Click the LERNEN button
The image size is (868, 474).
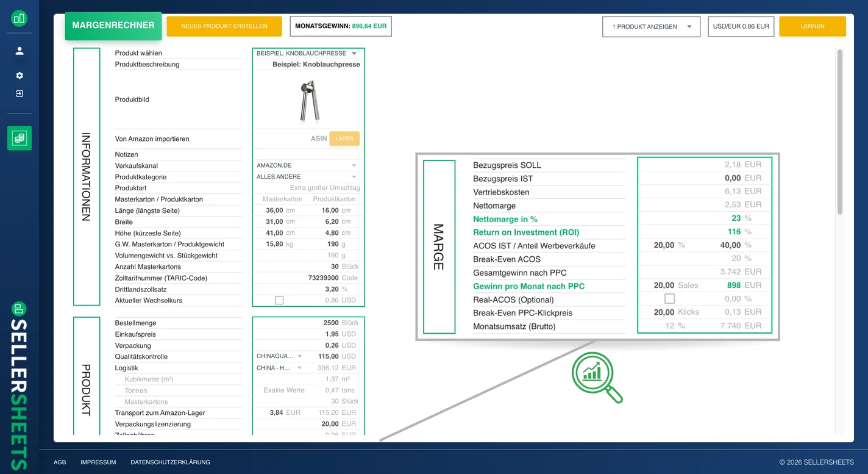pyautogui.click(x=813, y=26)
